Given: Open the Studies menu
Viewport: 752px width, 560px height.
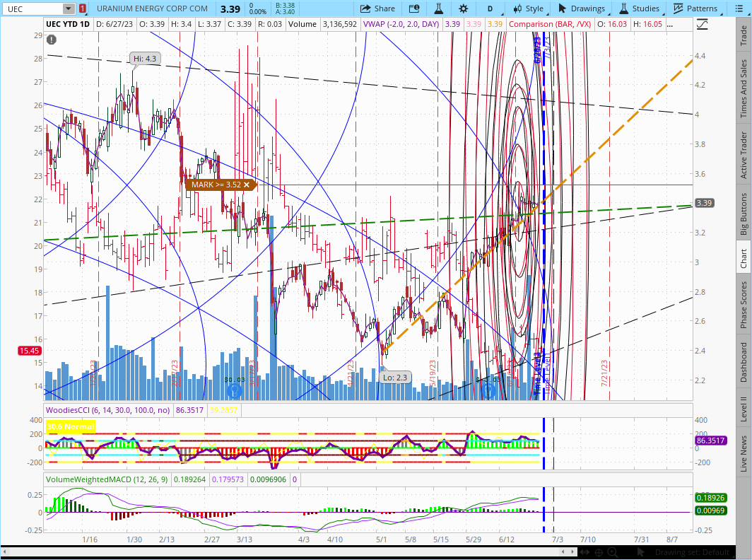Looking at the screenshot, I should [640, 8].
